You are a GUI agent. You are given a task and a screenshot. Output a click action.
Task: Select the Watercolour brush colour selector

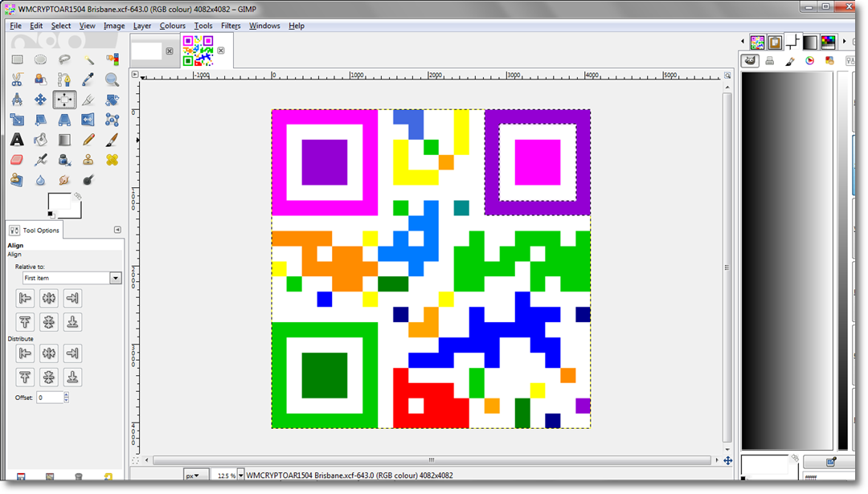point(790,61)
